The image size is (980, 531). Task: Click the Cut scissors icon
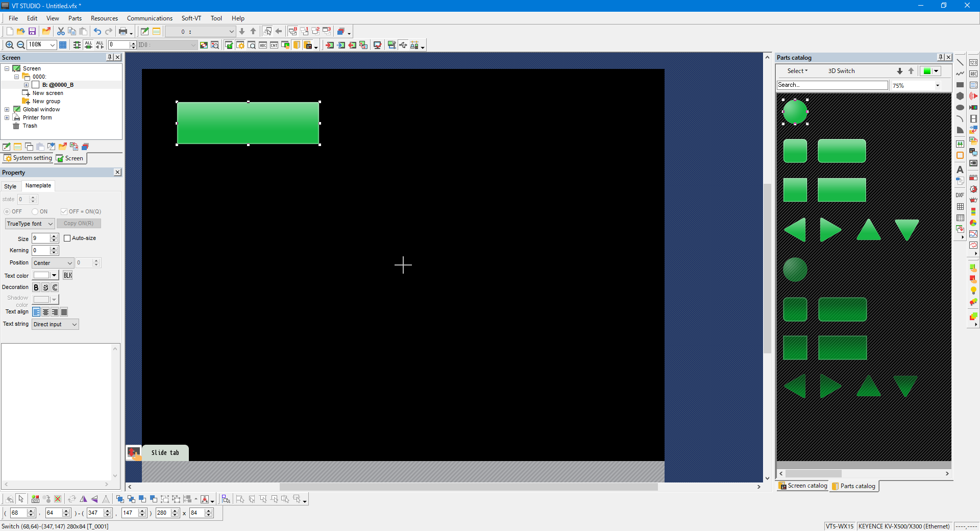click(x=61, y=32)
